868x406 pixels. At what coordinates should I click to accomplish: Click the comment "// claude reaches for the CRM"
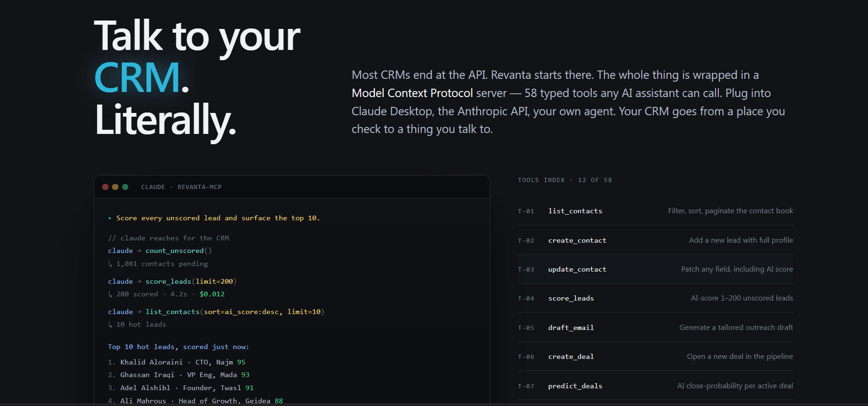click(x=168, y=238)
